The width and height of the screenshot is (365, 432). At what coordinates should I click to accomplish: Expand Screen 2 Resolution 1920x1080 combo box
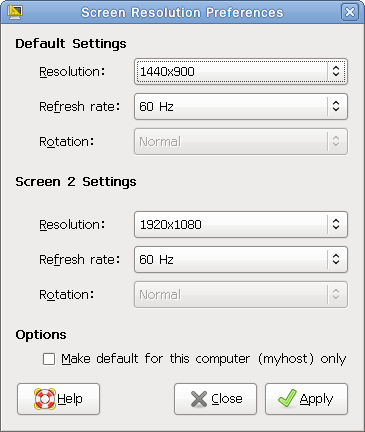click(241, 224)
